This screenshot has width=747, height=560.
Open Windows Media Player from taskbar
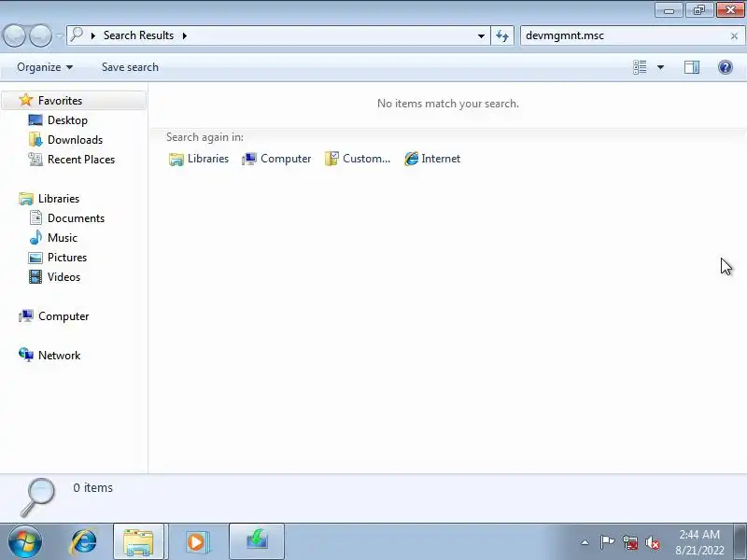[196, 542]
